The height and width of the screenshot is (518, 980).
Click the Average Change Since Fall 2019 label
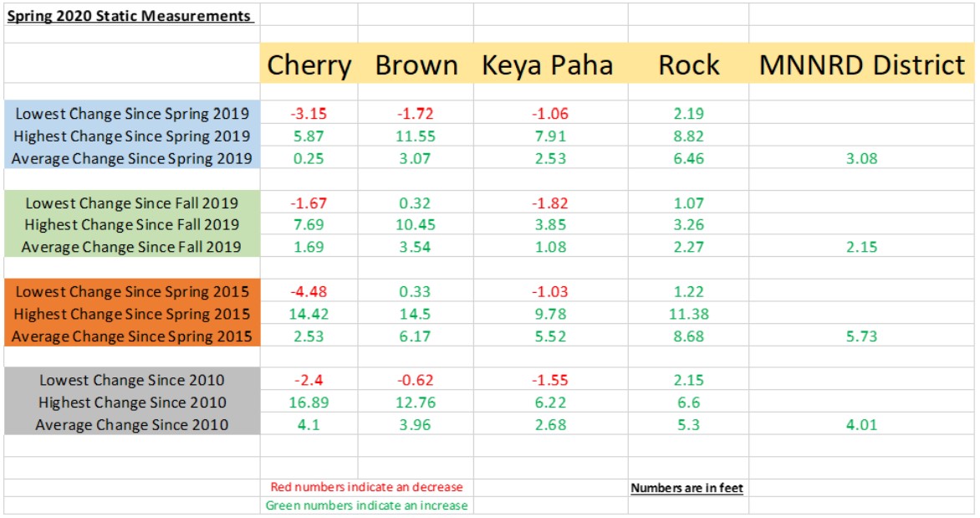tap(131, 247)
